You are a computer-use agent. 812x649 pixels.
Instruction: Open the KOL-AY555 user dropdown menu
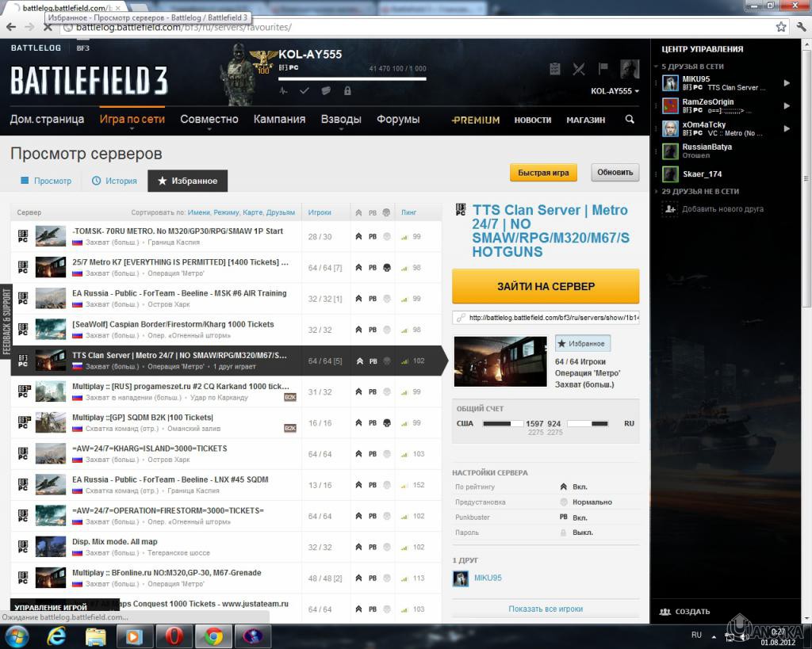pos(615,91)
